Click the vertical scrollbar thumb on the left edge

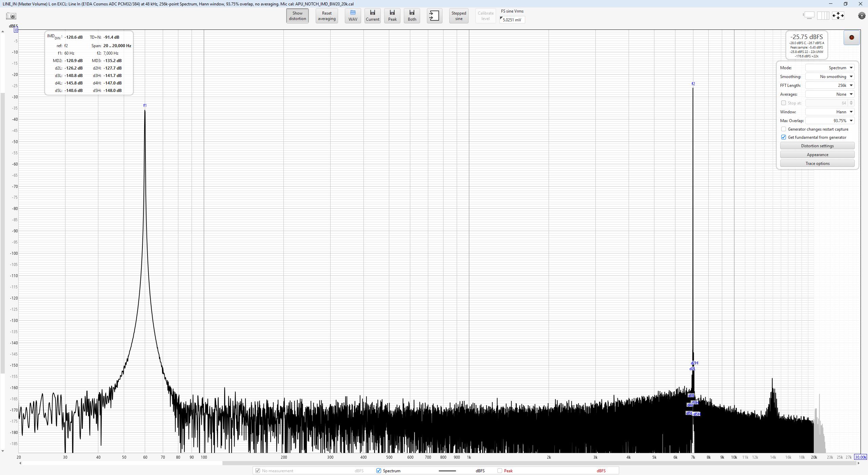tap(3, 233)
